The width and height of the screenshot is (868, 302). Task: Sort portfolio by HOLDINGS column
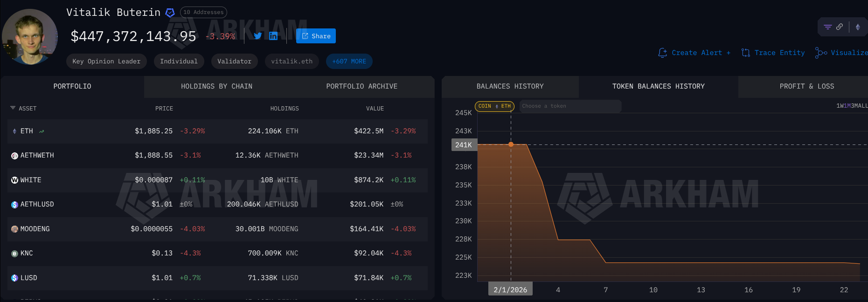coord(285,109)
